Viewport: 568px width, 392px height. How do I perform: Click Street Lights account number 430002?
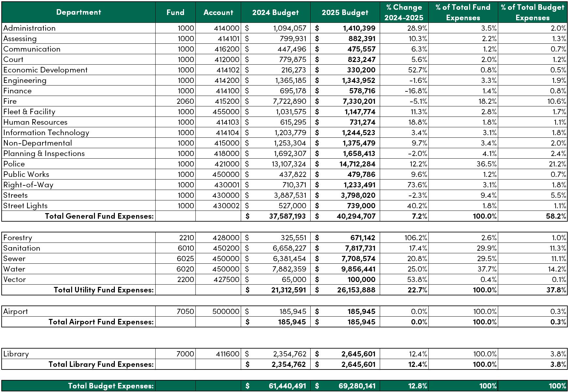pos(226,206)
